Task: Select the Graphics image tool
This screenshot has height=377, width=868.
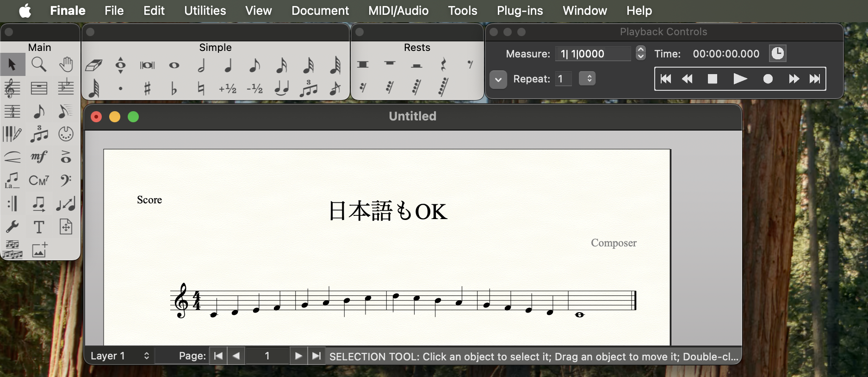Action: click(x=39, y=250)
